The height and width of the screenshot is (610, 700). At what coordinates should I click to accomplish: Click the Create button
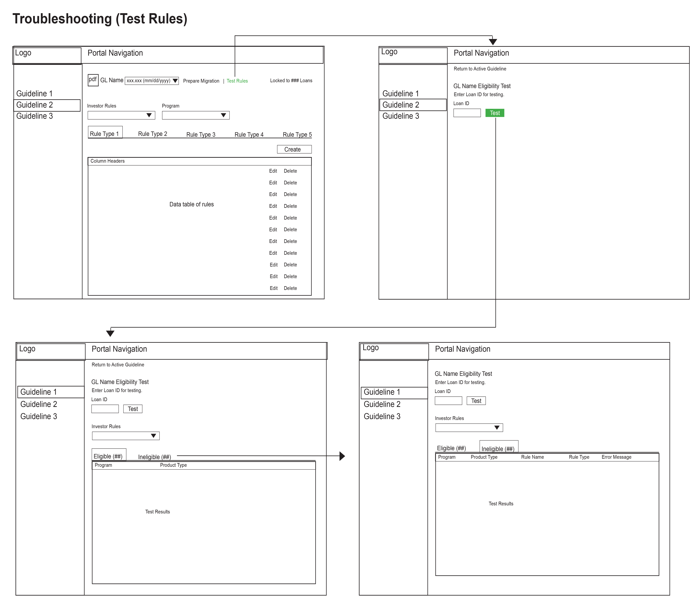(294, 149)
